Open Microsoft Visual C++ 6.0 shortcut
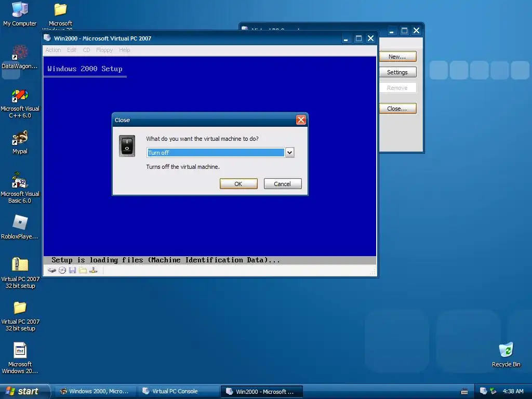The width and height of the screenshot is (532, 399). (x=20, y=103)
